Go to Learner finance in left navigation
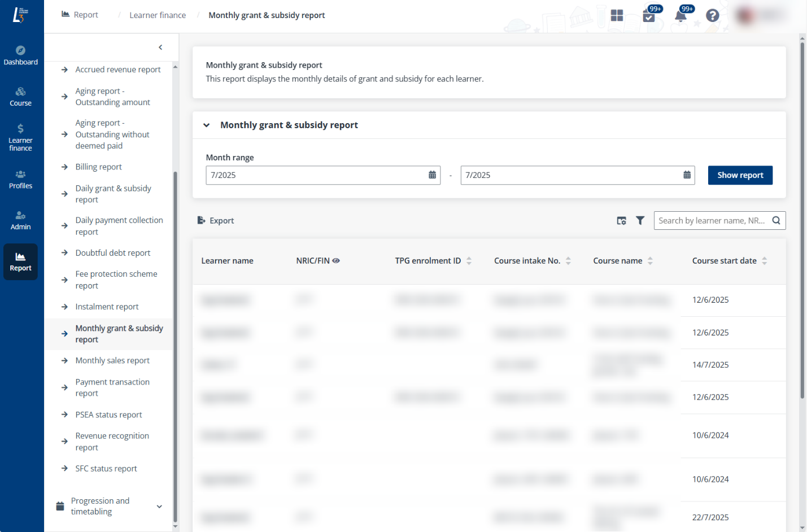 pyautogui.click(x=21, y=137)
